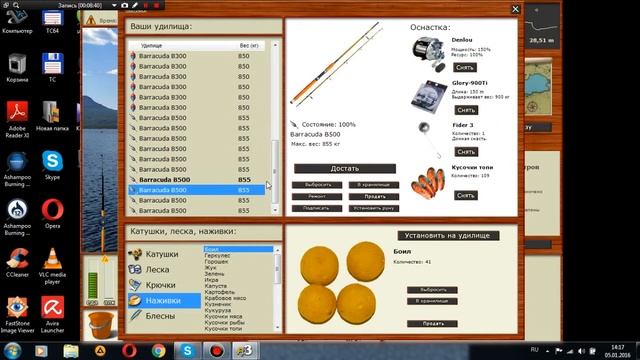Click the Блесны lures category icon
The width and height of the screenshot is (640, 360).
coord(135,316)
